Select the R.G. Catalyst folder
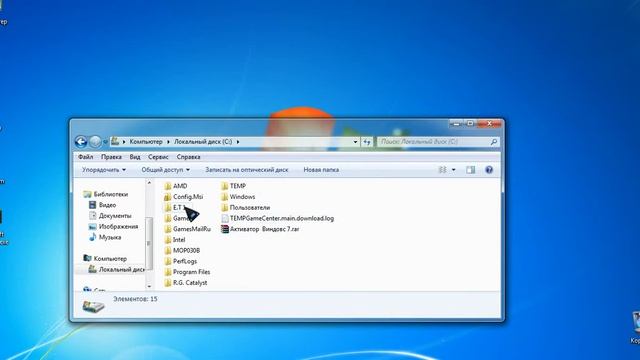The image size is (640, 360). click(x=186, y=282)
